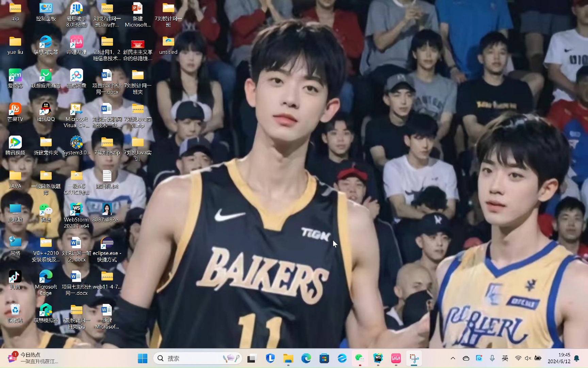Viewport: 588px width, 368px height.
Task: Select the 8087a082e image file thumbnail
Action: point(107,213)
